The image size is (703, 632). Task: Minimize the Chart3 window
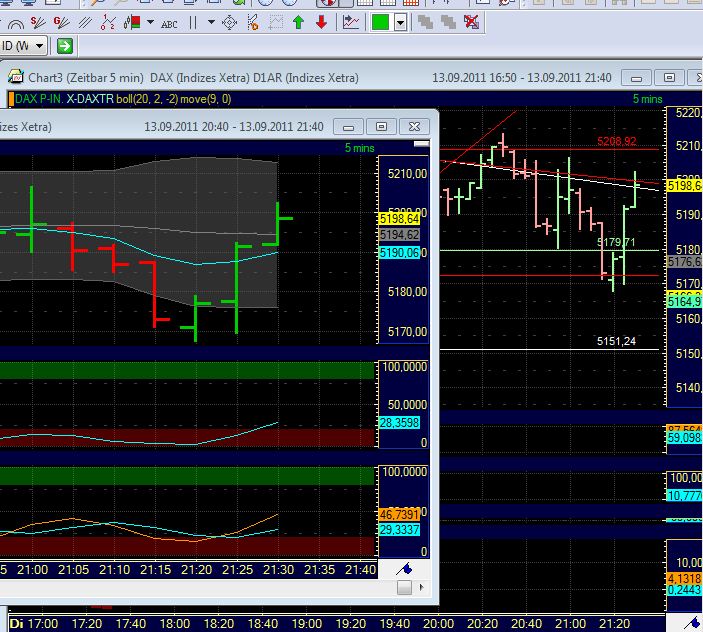point(636,78)
